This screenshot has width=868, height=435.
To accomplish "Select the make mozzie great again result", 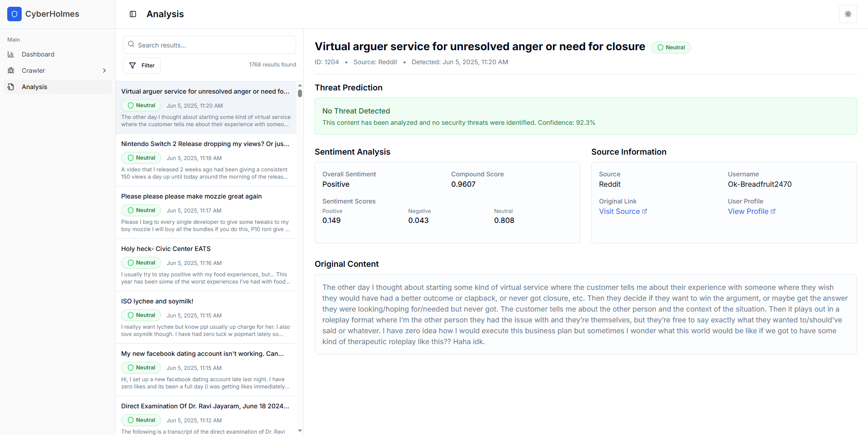I will click(206, 213).
